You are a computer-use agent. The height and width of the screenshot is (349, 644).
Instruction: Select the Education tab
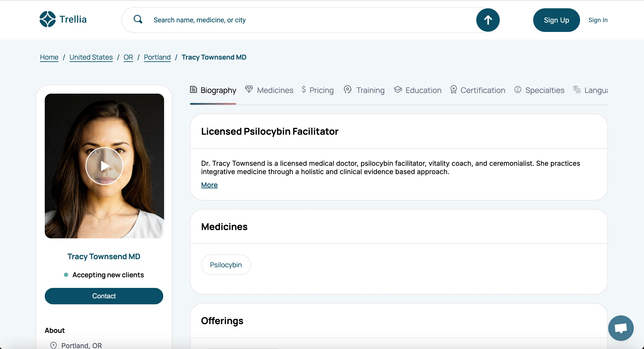tap(417, 90)
